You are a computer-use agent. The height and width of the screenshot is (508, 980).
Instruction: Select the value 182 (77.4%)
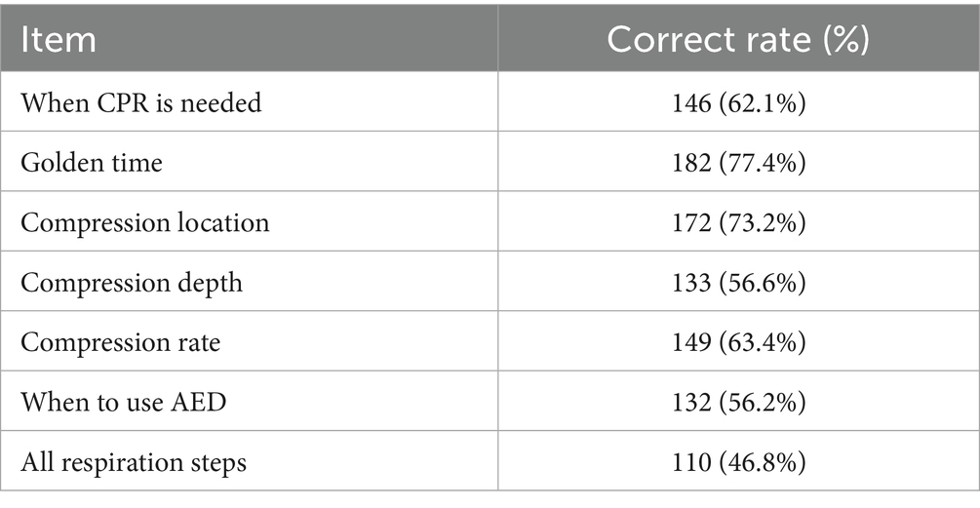click(738, 163)
